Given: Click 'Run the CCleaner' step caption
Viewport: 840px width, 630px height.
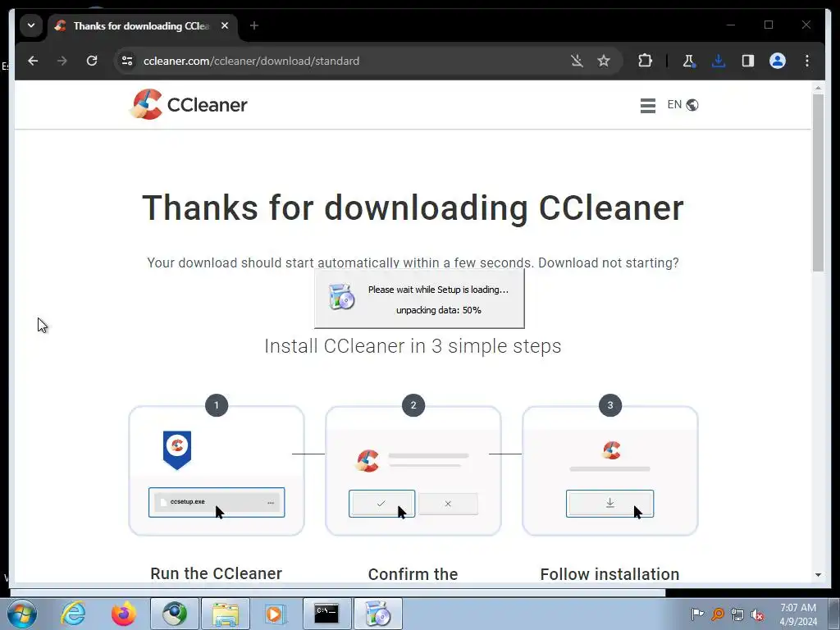Looking at the screenshot, I should coord(217,573).
